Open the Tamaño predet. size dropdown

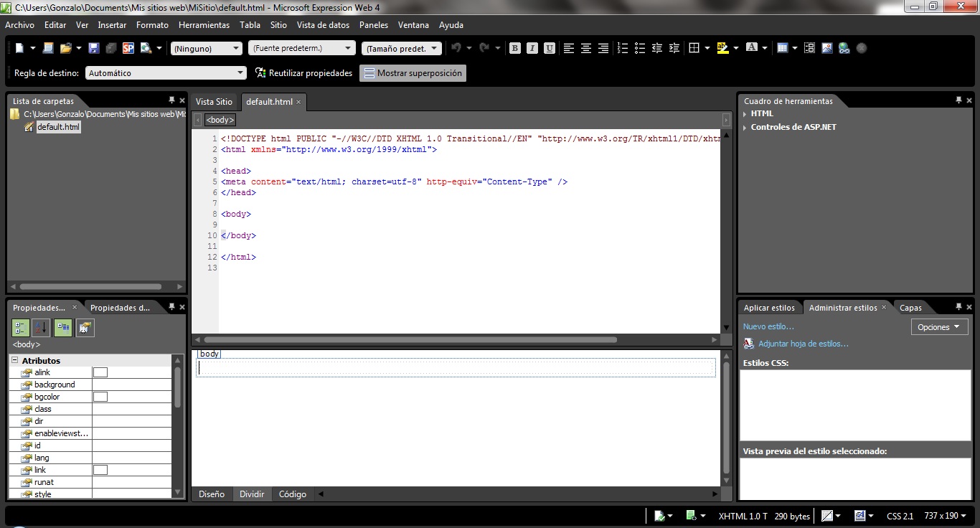(401, 48)
